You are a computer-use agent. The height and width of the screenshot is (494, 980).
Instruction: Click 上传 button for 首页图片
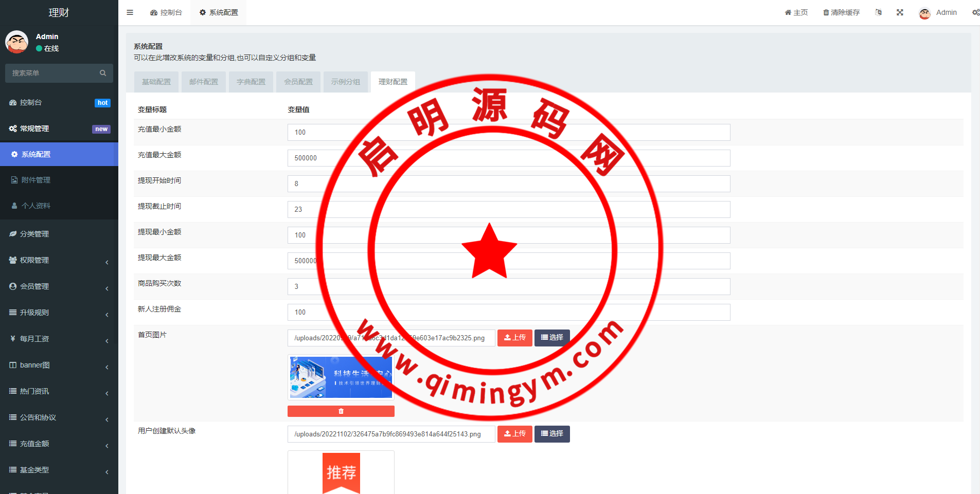(514, 338)
